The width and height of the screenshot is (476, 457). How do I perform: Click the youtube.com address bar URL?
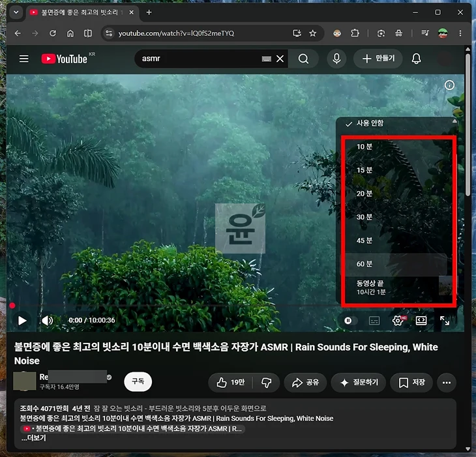[x=176, y=33]
